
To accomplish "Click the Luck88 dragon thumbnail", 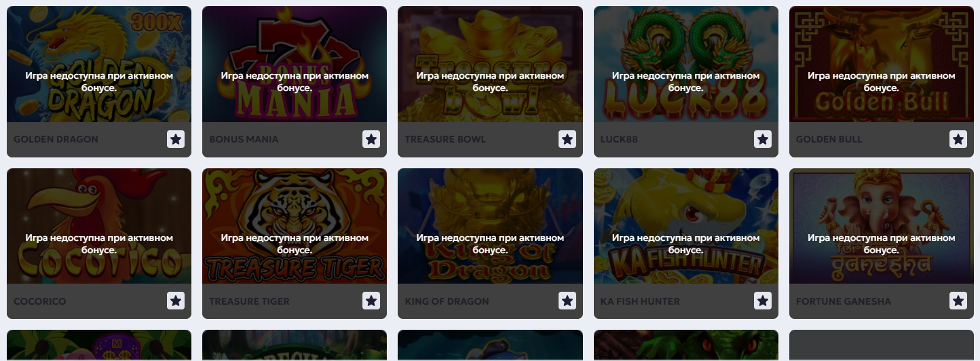I will [x=686, y=64].
